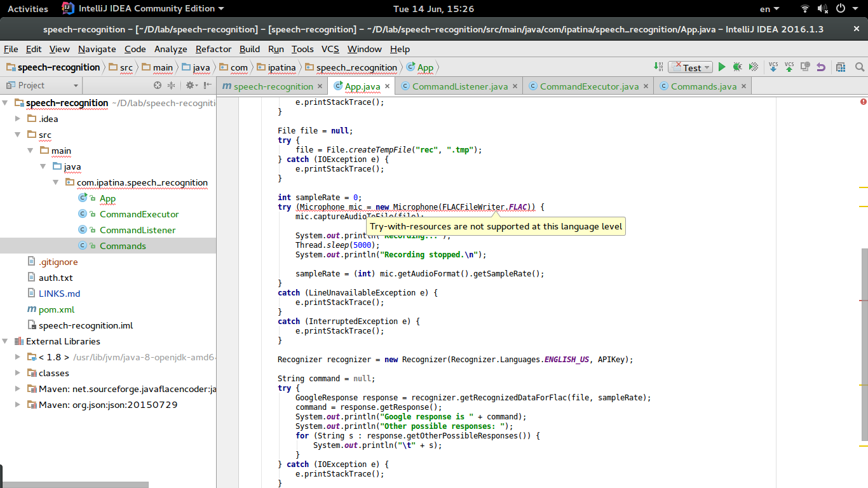This screenshot has height=488, width=868.
Task: Click src in the navigation breadcrumb
Action: [121, 67]
